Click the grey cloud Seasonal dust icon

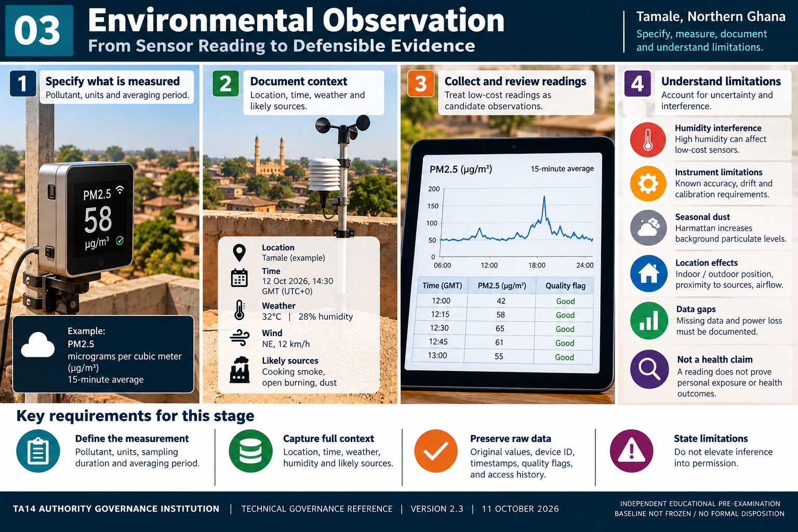pos(648,228)
